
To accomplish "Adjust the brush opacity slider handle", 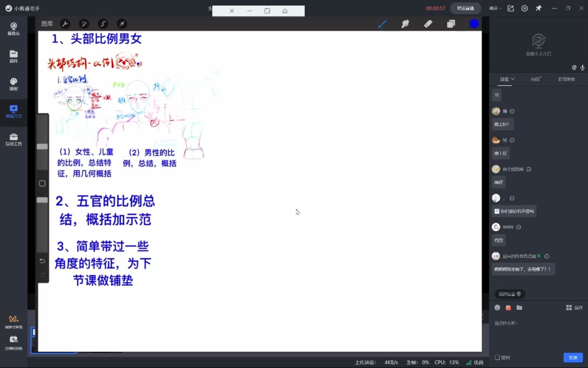I will point(42,200).
